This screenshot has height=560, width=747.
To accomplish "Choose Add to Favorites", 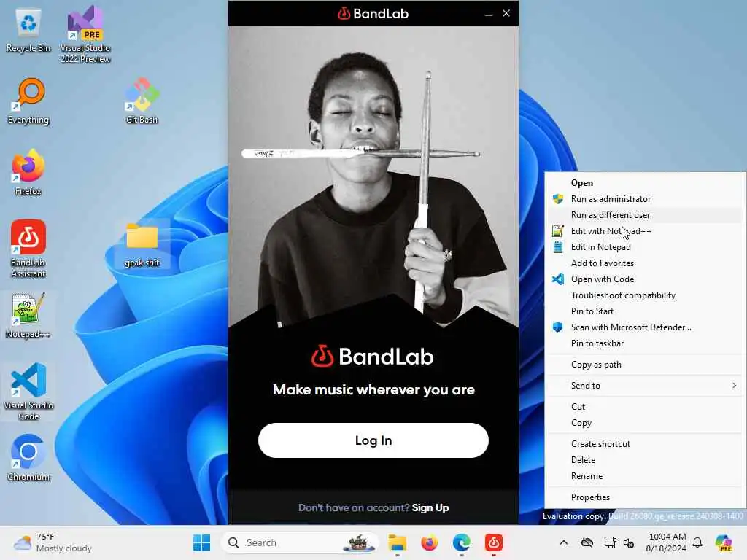I will click(645, 263).
